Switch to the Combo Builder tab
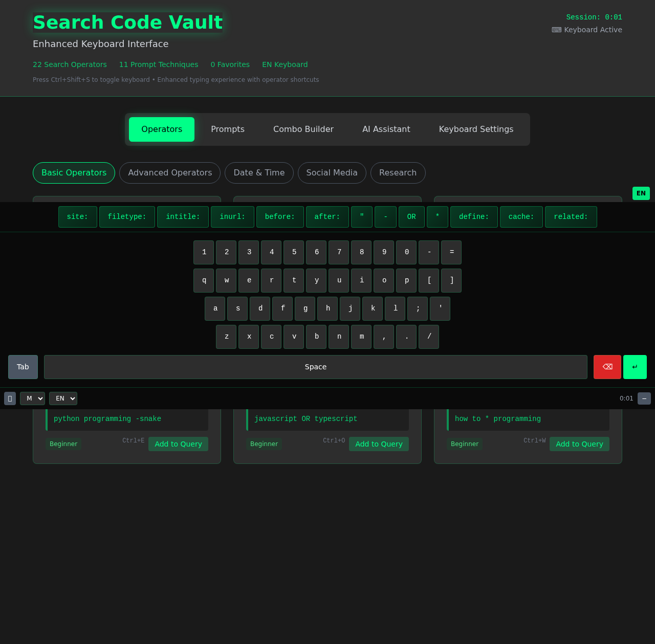Screen dimensions: 655x644 coord(303,129)
